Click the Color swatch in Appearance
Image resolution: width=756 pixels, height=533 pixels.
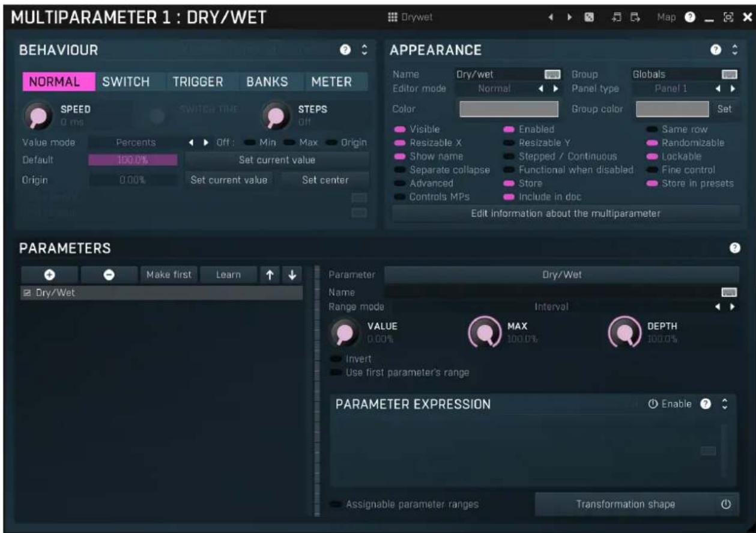coord(509,109)
